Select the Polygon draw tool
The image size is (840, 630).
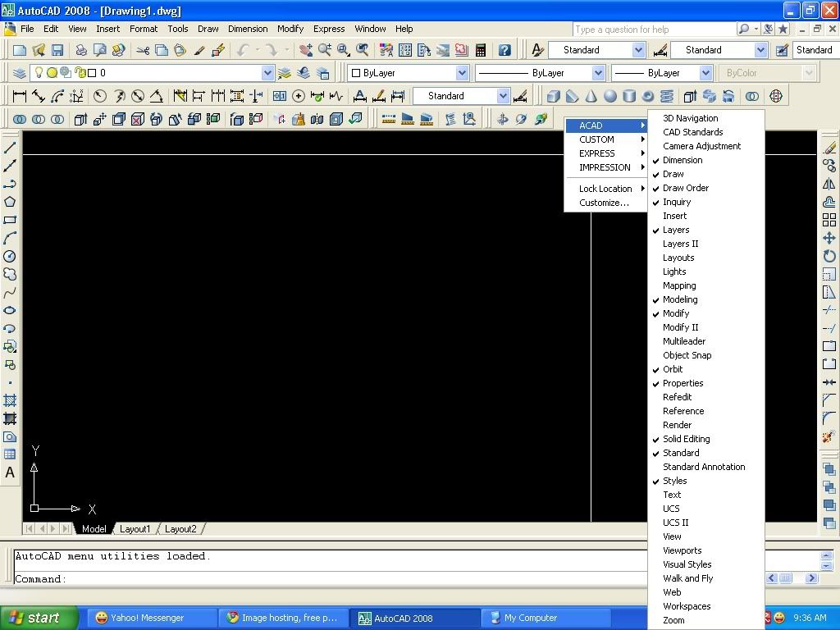pos(10,202)
